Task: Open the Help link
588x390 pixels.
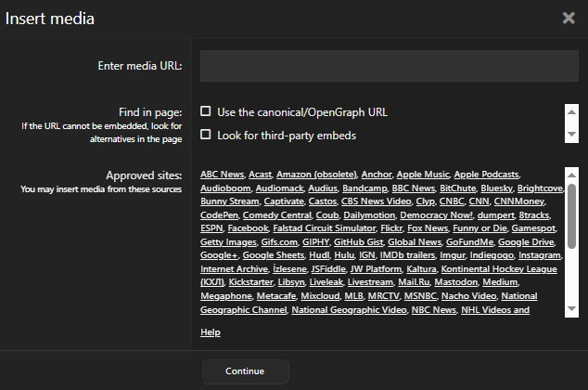Action: click(x=211, y=332)
